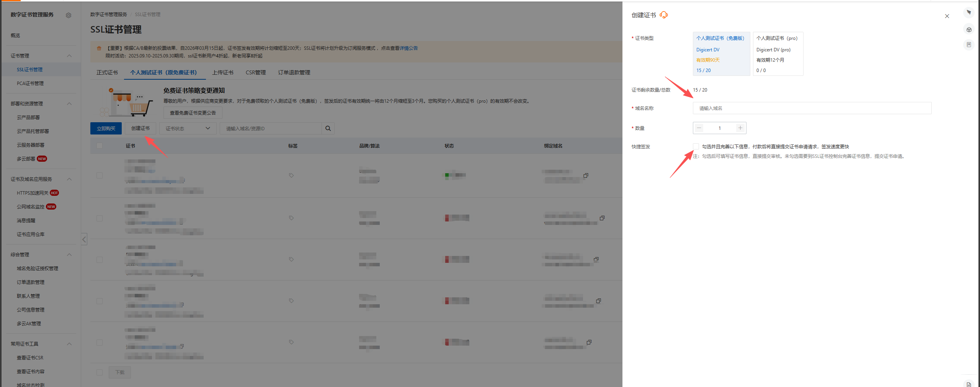Click the settings gear beside 数字证书管理服务
Image resolution: width=980 pixels, height=387 pixels.
[x=69, y=15]
